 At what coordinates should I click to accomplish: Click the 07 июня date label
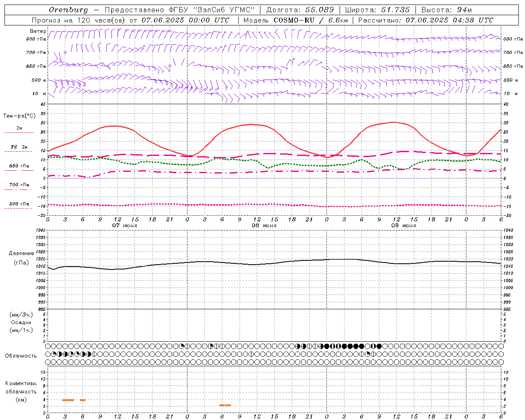pos(125,226)
